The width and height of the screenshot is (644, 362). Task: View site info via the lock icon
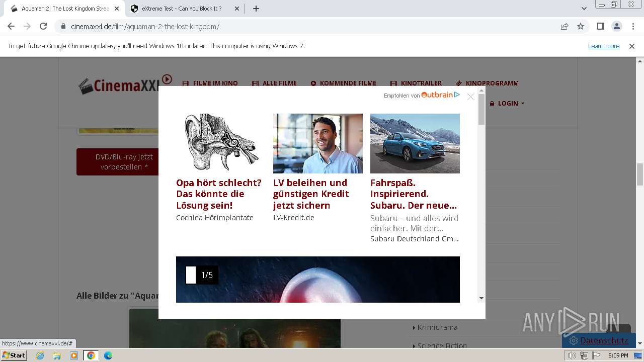[63, 26]
